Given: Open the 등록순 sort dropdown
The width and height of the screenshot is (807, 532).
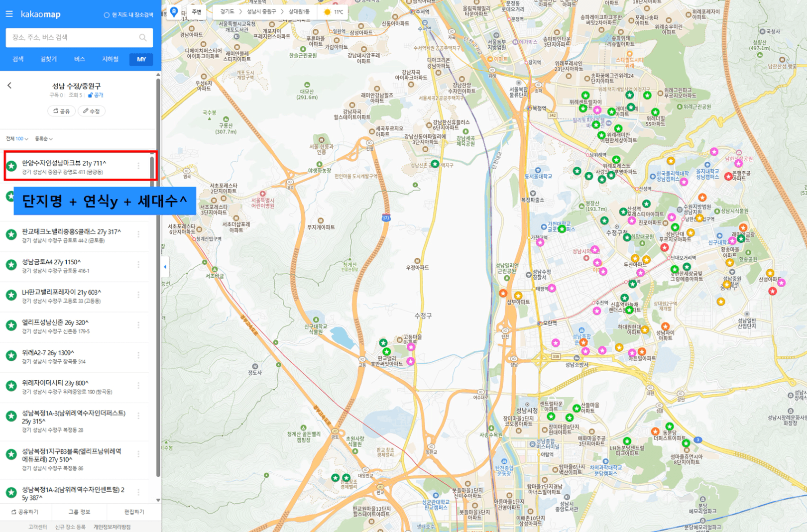Looking at the screenshot, I should click(44, 139).
